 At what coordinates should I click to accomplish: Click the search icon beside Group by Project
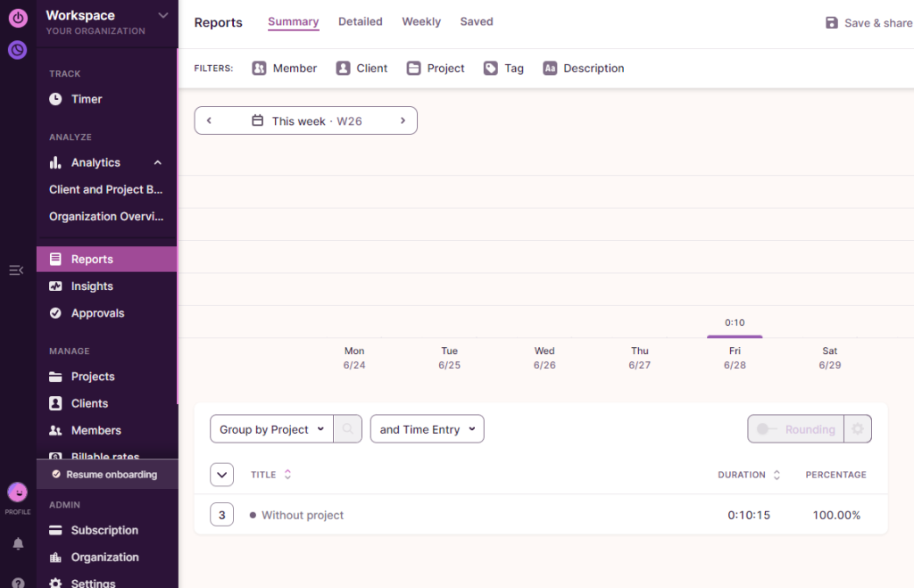tap(348, 429)
